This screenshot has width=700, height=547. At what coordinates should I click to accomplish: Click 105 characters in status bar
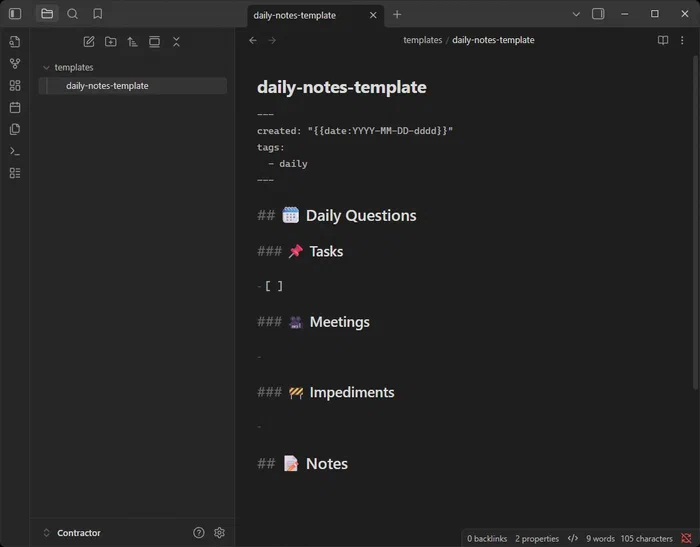tap(646, 539)
